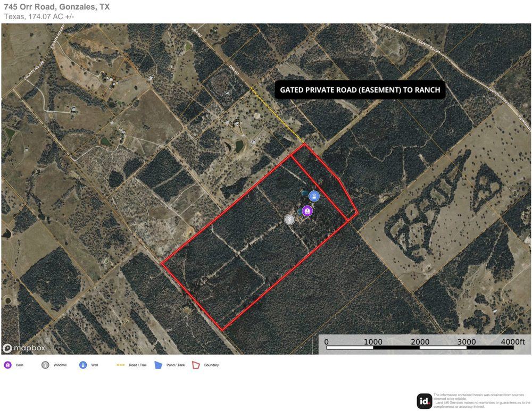The height and width of the screenshot is (411, 532).
Task: Click the "Pond / Tank" legend label text
Action: pos(176,365)
